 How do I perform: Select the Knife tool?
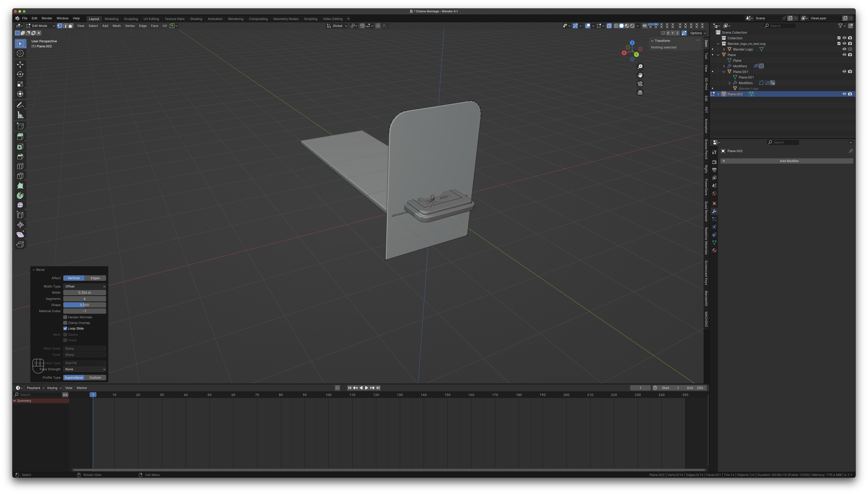20,176
